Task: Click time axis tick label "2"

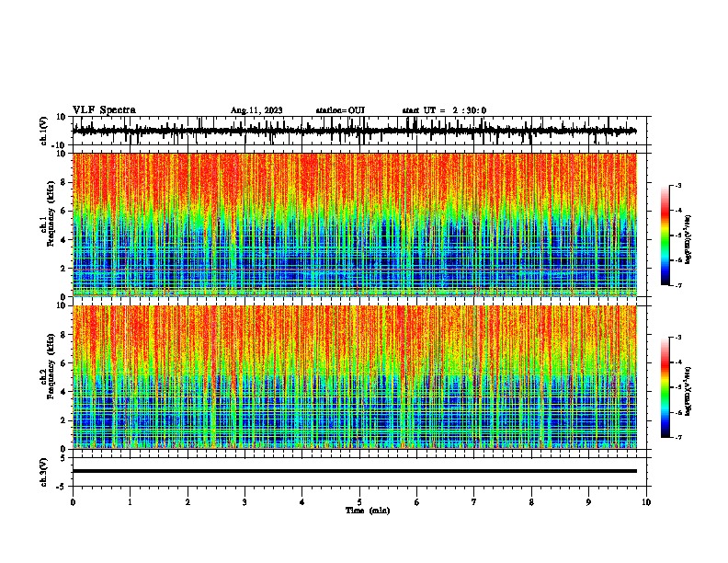Action: [188, 502]
